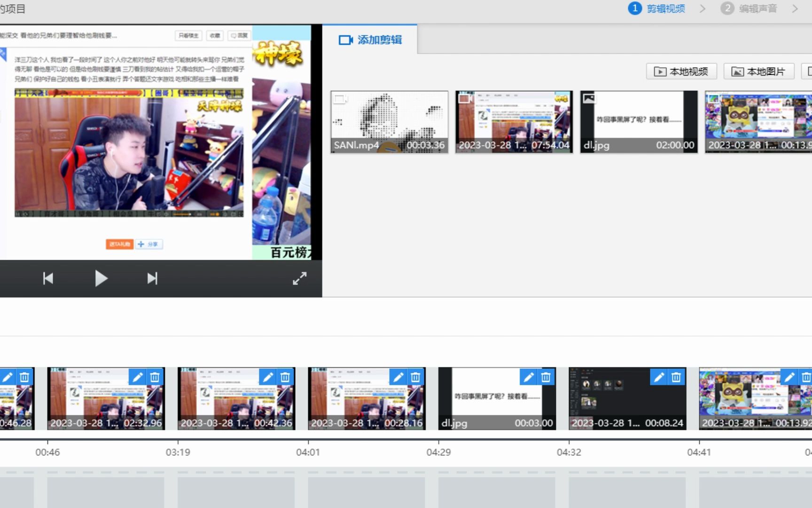Select dl.jpg image in media library
The height and width of the screenshot is (508, 812).
coord(639,122)
